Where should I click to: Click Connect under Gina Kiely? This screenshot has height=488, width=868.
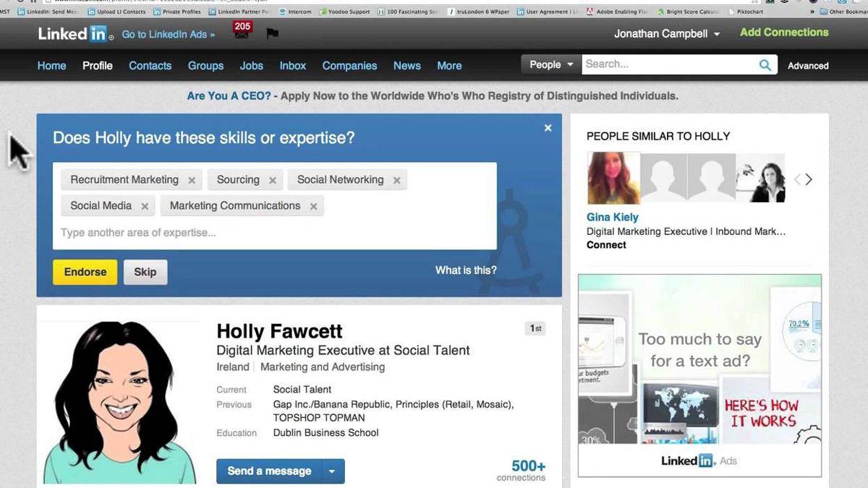tap(606, 245)
